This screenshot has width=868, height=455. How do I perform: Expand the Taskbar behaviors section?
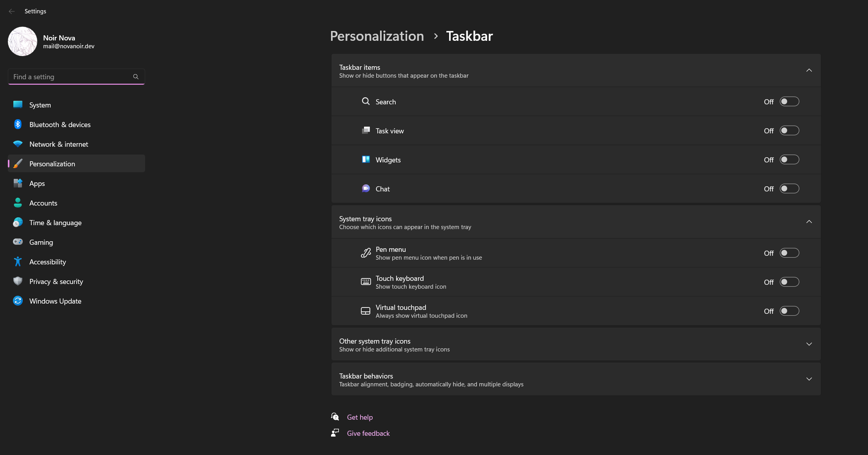pyautogui.click(x=809, y=379)
